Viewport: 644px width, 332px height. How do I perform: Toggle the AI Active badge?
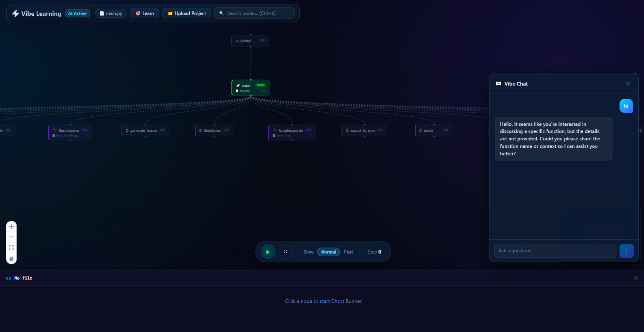pyautogui.click(x=77, y=13)
